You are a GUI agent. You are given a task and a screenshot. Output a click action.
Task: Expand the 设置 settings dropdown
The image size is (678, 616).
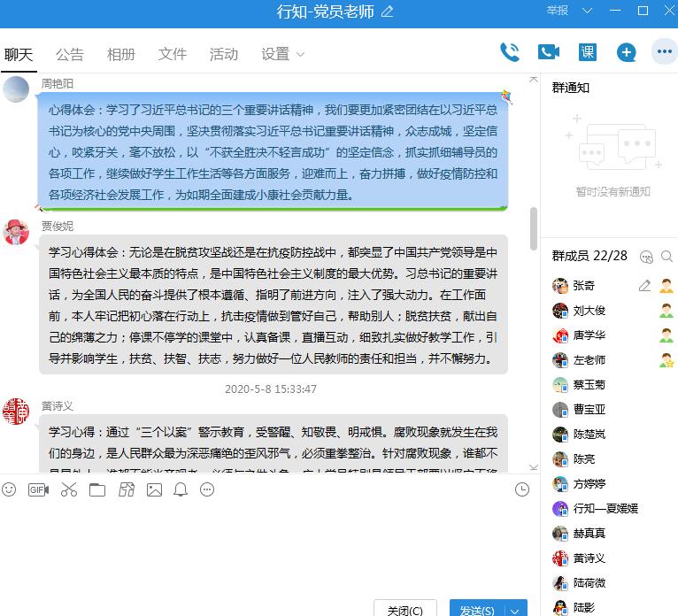click(283, 54)
